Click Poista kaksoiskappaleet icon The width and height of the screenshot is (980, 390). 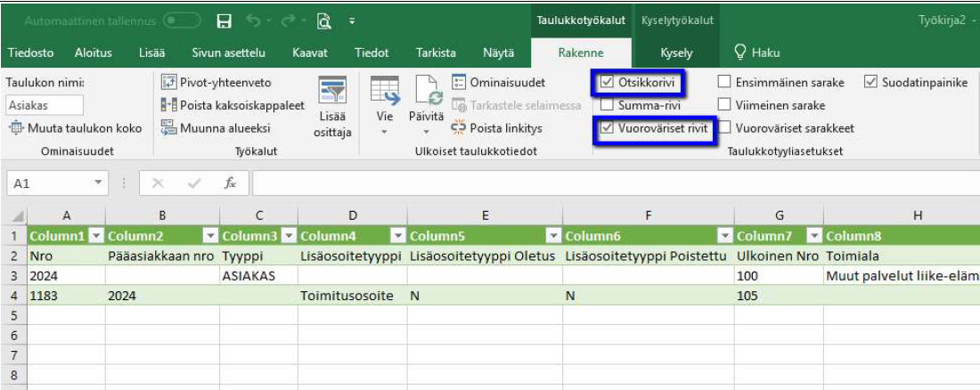coord(168,105)
